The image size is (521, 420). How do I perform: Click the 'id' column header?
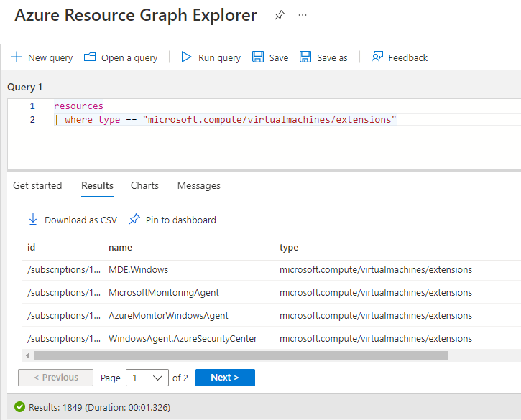31,248
